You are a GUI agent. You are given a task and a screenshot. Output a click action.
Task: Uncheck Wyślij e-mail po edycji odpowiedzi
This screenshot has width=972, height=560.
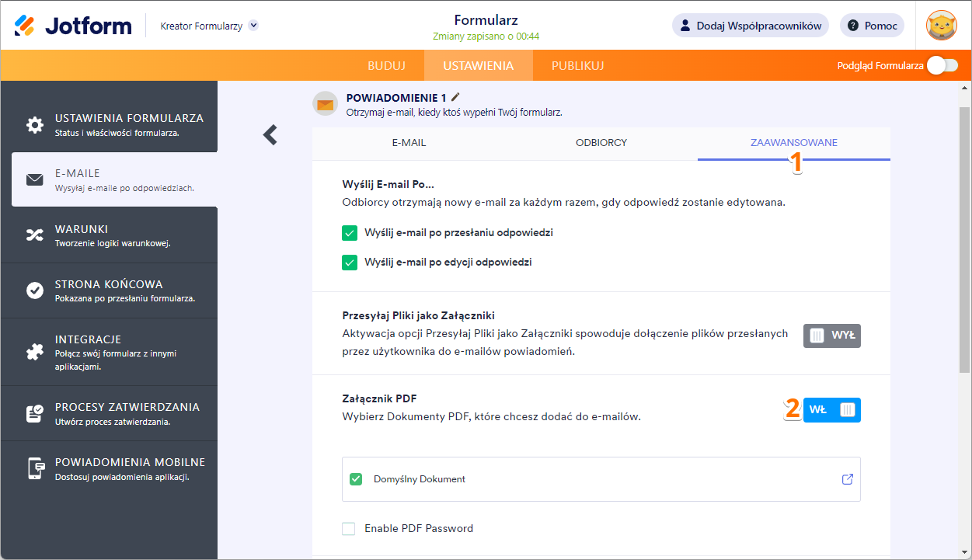click(x=350, y=263)
